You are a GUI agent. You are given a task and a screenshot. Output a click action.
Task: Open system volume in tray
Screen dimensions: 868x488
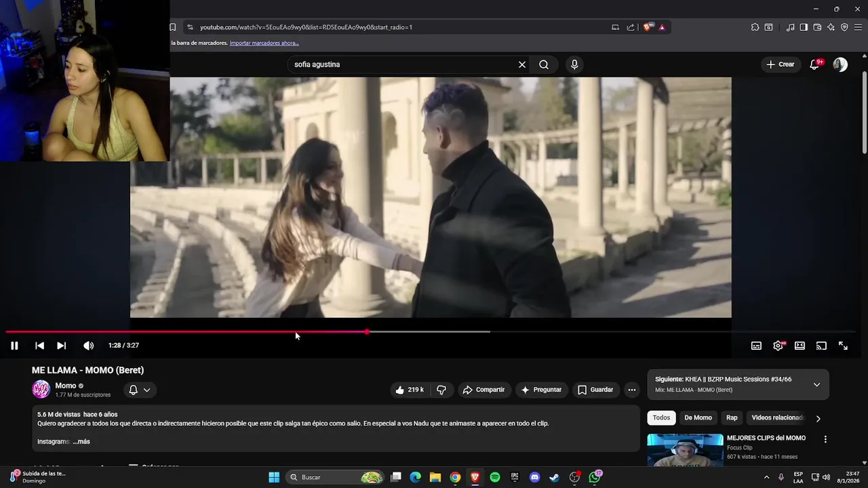(x=826, y=477)
